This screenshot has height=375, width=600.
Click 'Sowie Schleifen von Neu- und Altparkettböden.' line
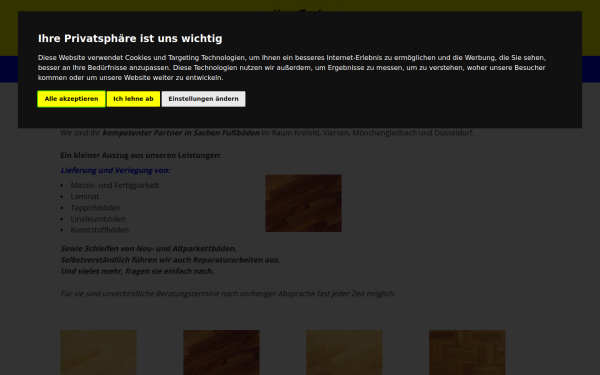[148, 248]
